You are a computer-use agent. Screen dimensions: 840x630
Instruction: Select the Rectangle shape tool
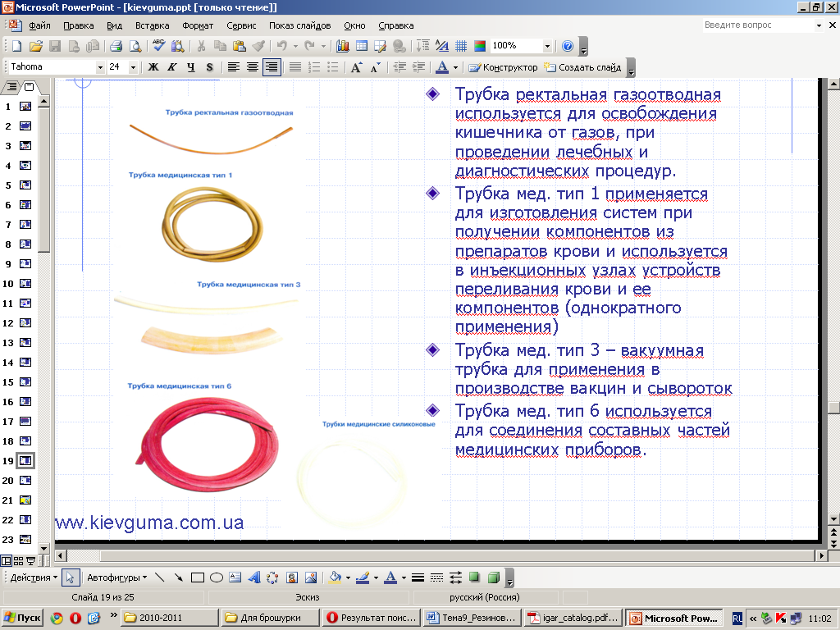[198, 577]
